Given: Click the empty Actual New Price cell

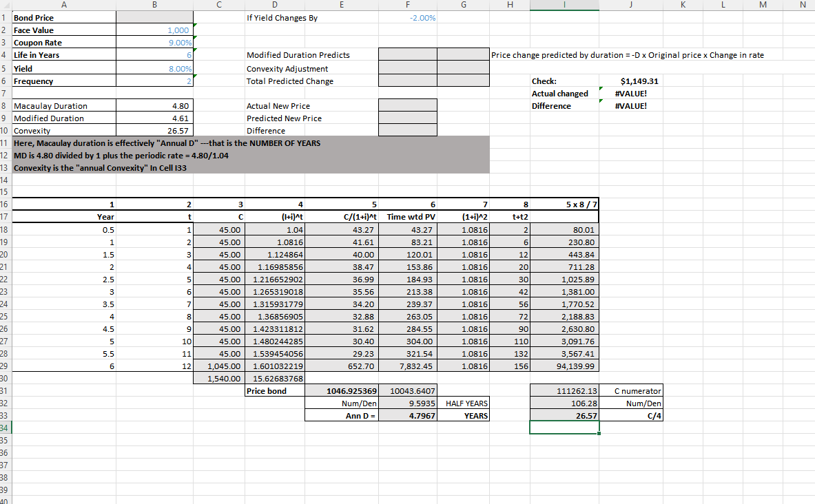Looking at the screenshot, I should point(408,105).
